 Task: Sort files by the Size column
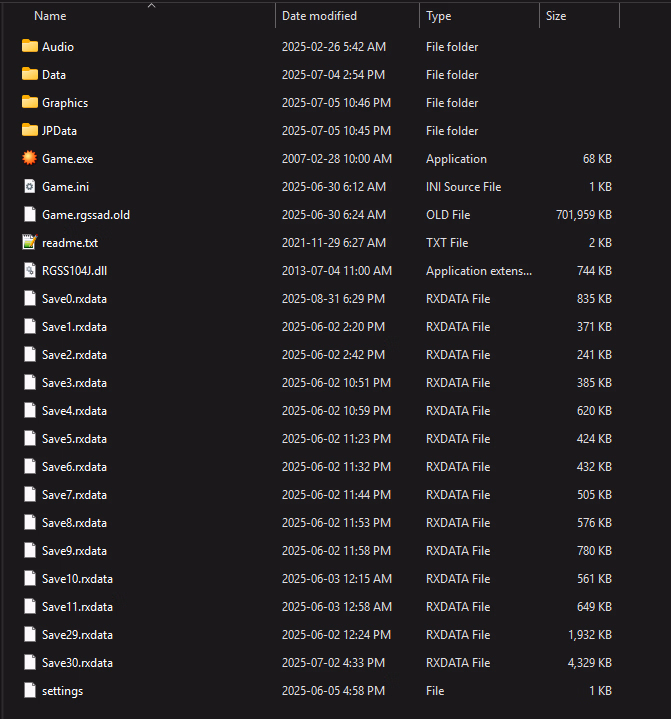[556, 16]
